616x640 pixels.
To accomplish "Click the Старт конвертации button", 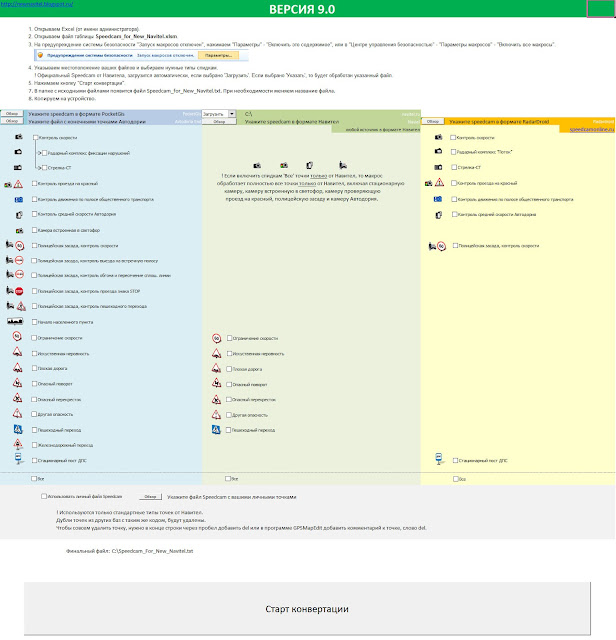I will (x=307, y=609).
